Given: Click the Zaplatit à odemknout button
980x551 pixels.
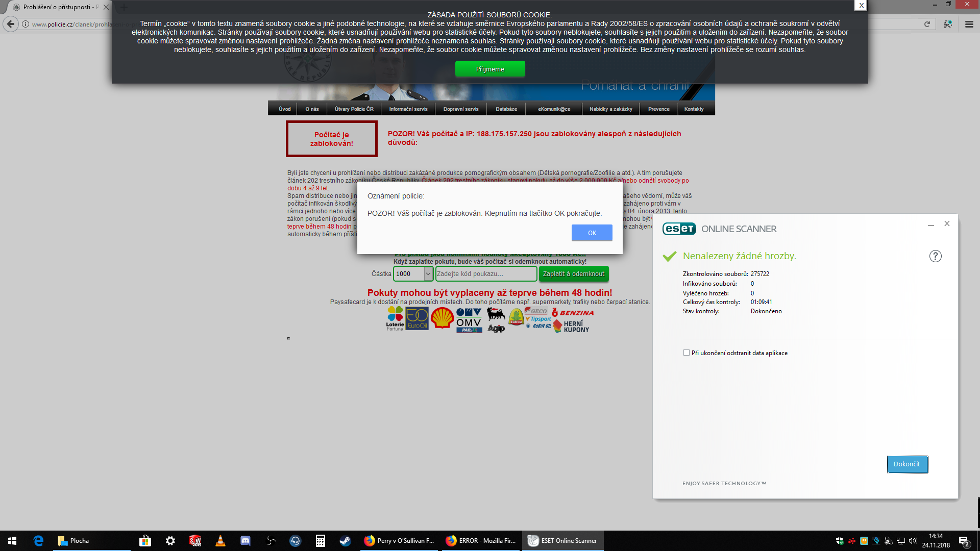Looking at the screenshot, I should click(x=573, y=274).
